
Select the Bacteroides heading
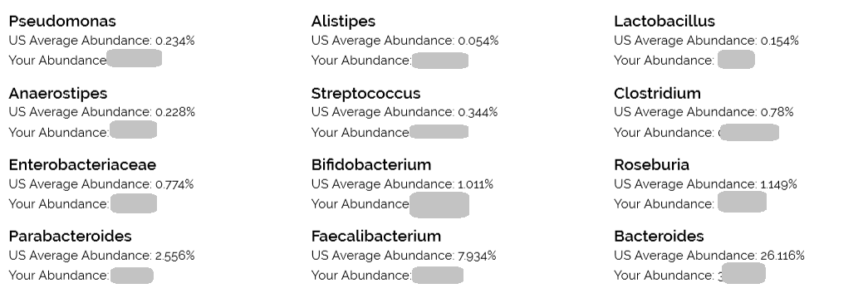[x=659, y=236]
